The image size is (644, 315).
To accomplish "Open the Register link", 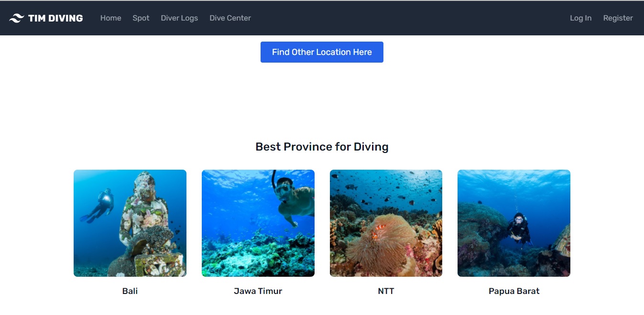I will click(x=618, y=18).
